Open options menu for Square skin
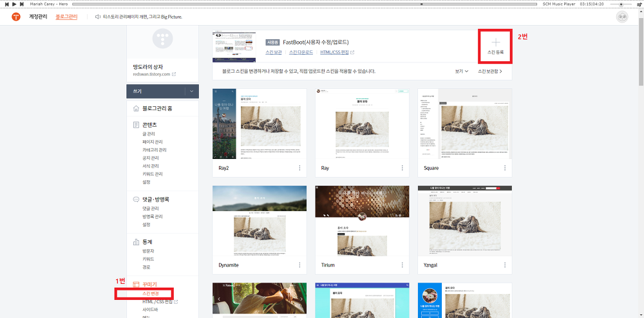Screen dimensions: 644x318 point(505,168)
